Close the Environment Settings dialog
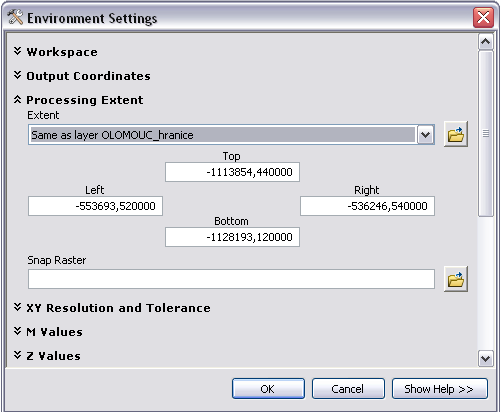 pyautogui.click(x=483, y=17)
